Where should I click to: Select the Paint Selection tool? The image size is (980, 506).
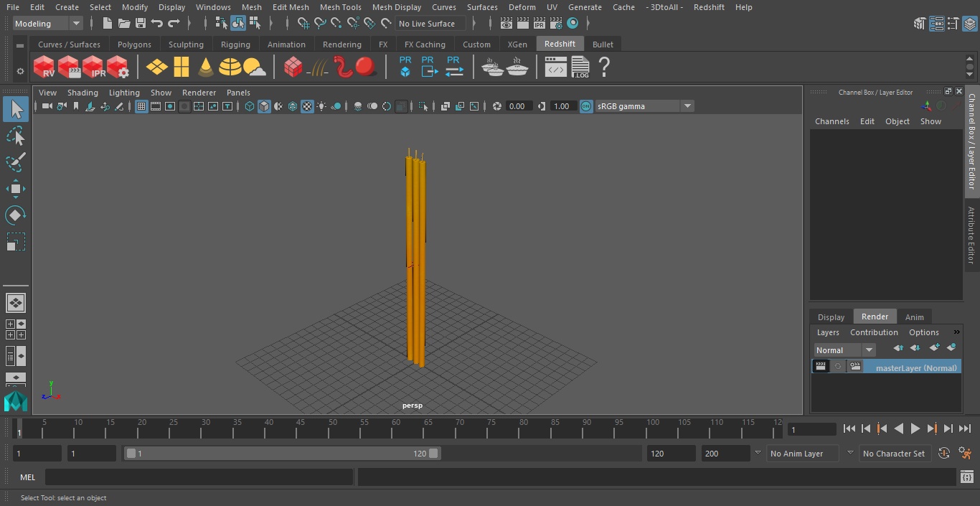15,163
